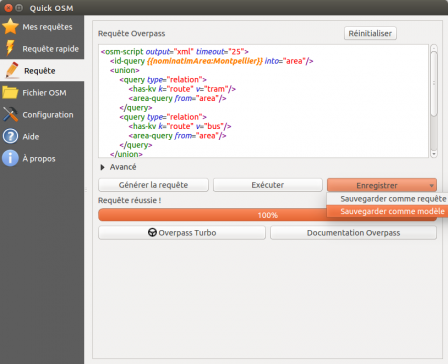Click the À propos info icon
Screen dimensions: 448x364
coord(10,158)
